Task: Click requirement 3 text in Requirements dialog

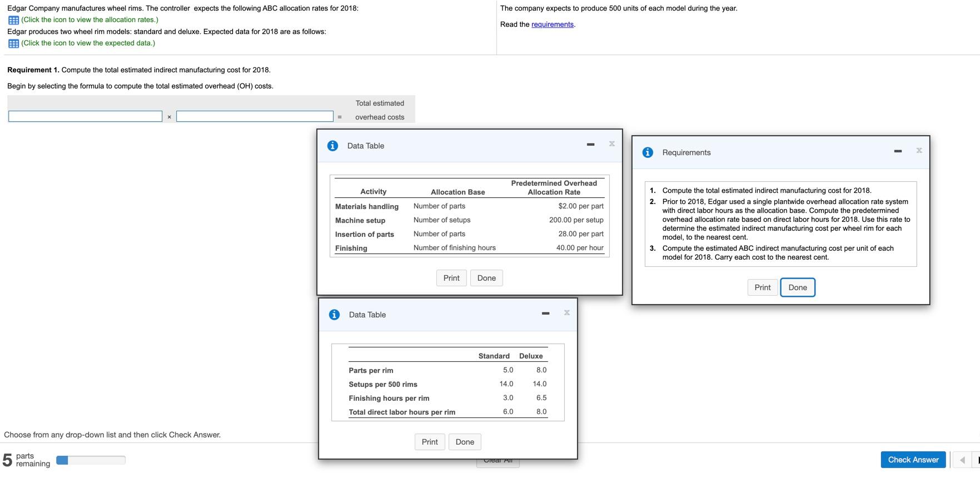Action: point(778,253)
